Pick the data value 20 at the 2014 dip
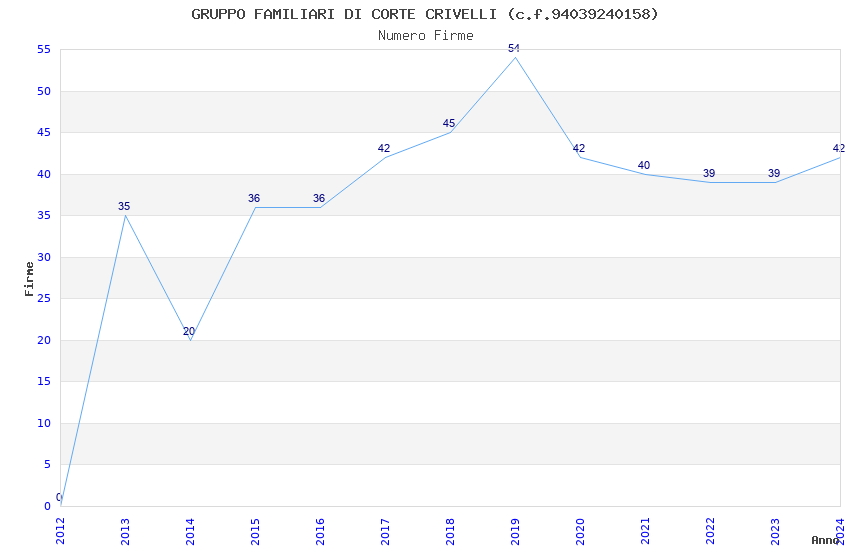The image size is (850, 550). tap(189, 331)
